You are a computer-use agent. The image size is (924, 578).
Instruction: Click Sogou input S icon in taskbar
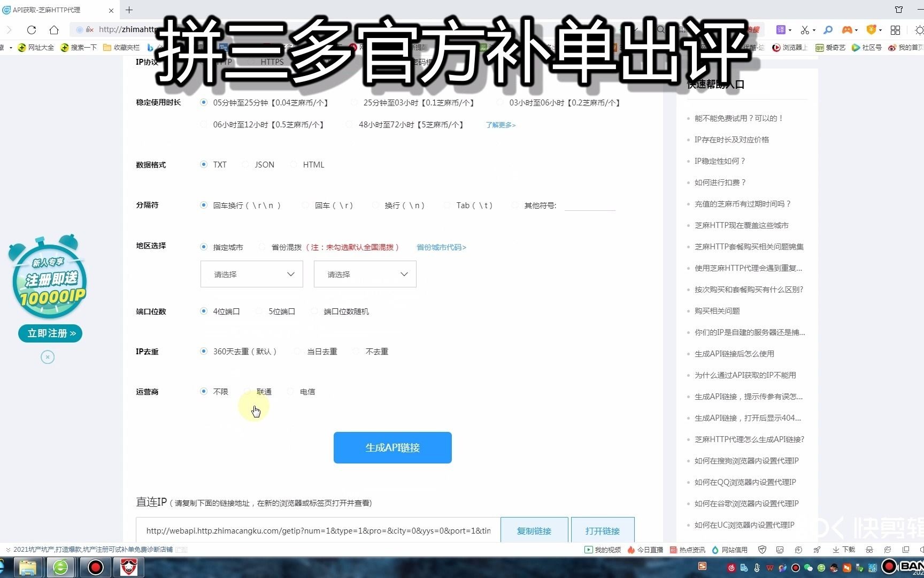pyautogui.click(x=703, y=566)
